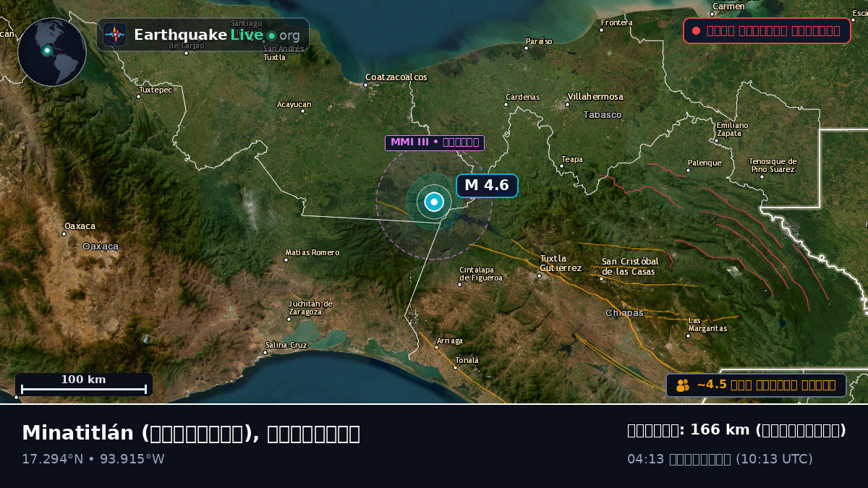Click the Emiliano Zapata city label

coord(732,129)
